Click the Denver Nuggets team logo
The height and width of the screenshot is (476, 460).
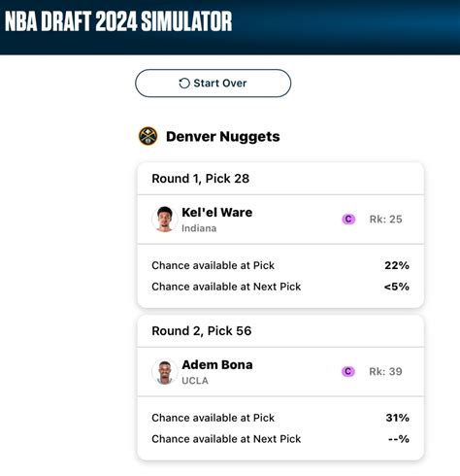pyautogui.click(x=148, y=136)
